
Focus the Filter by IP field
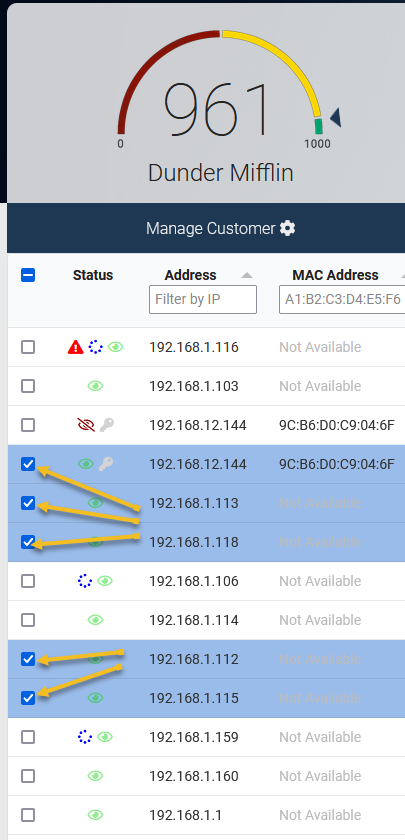(x=203, y=299)
